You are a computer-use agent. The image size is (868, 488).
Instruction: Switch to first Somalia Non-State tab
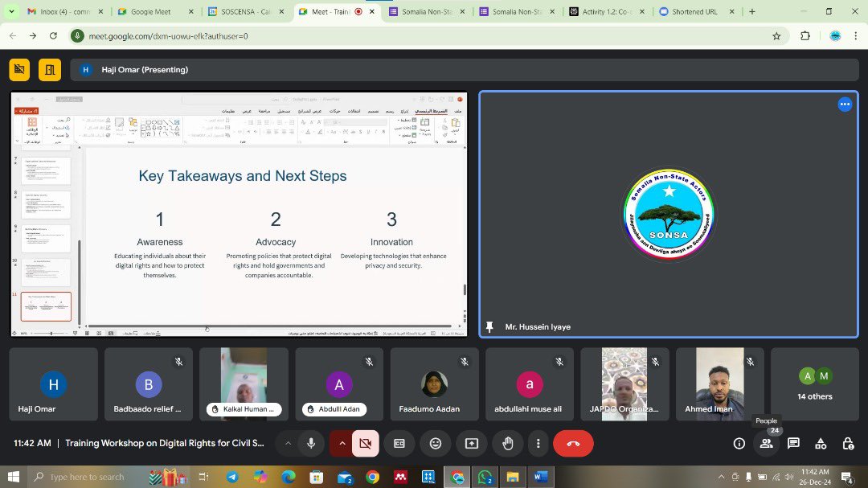(x=426, y=11)
